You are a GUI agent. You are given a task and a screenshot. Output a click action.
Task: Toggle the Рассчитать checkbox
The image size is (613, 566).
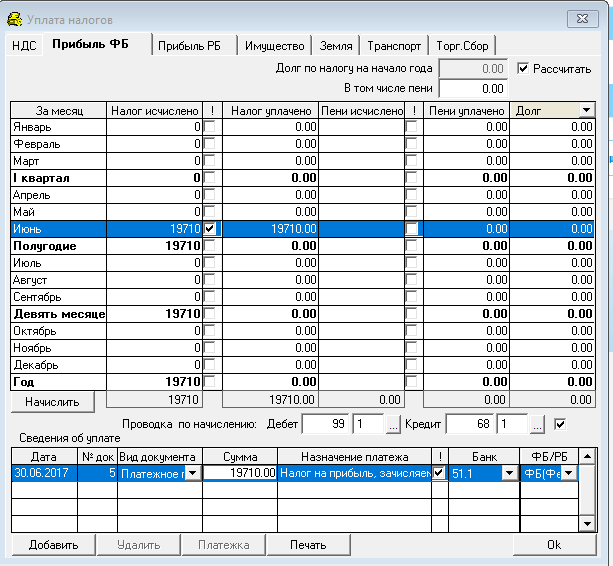coord(523,68)
